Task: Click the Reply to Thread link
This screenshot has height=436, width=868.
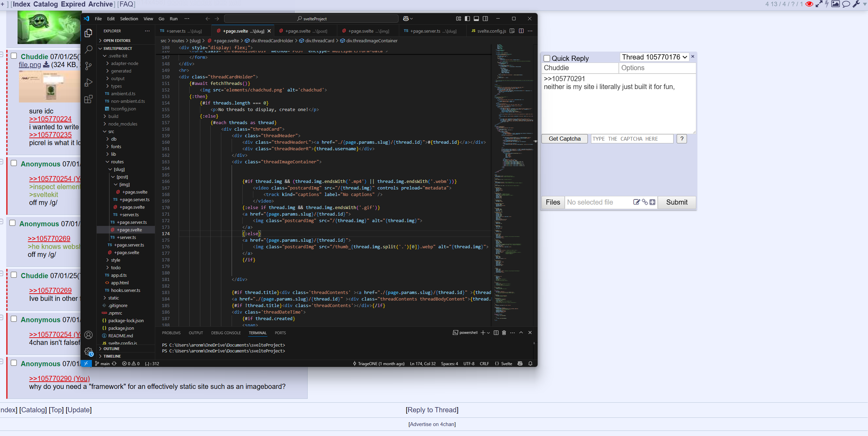Action: [x=432, y=410]
